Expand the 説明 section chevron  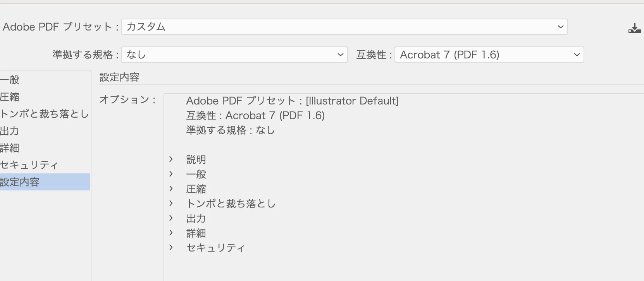click(171, 159)
